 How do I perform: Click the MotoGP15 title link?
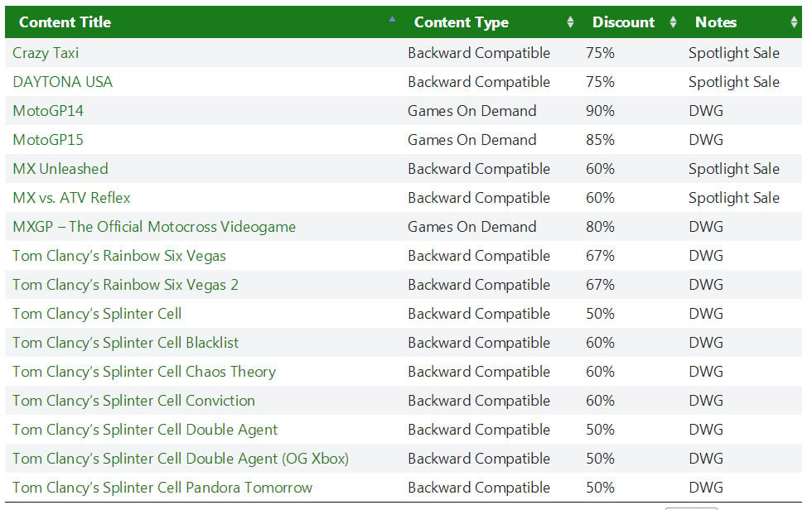48,140
